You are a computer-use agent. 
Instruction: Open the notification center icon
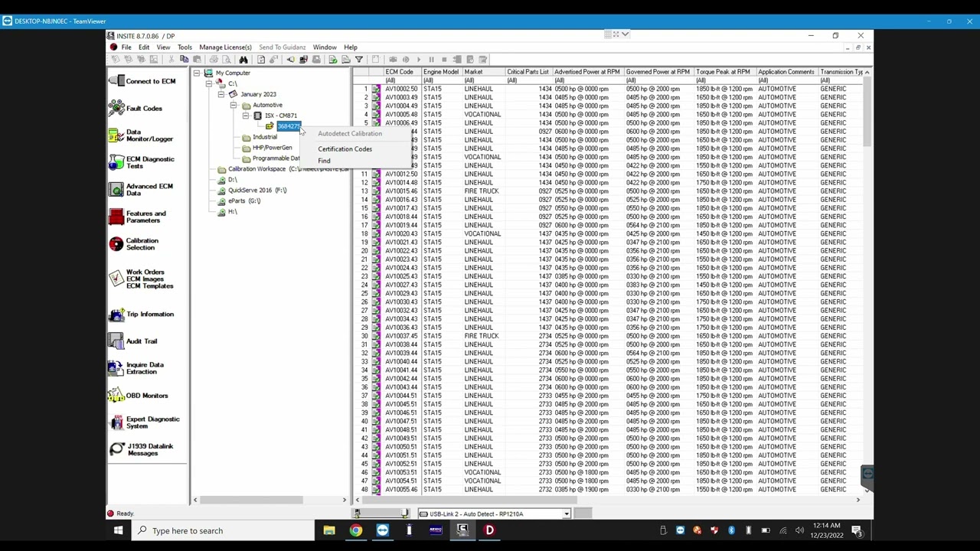[857, 530]
